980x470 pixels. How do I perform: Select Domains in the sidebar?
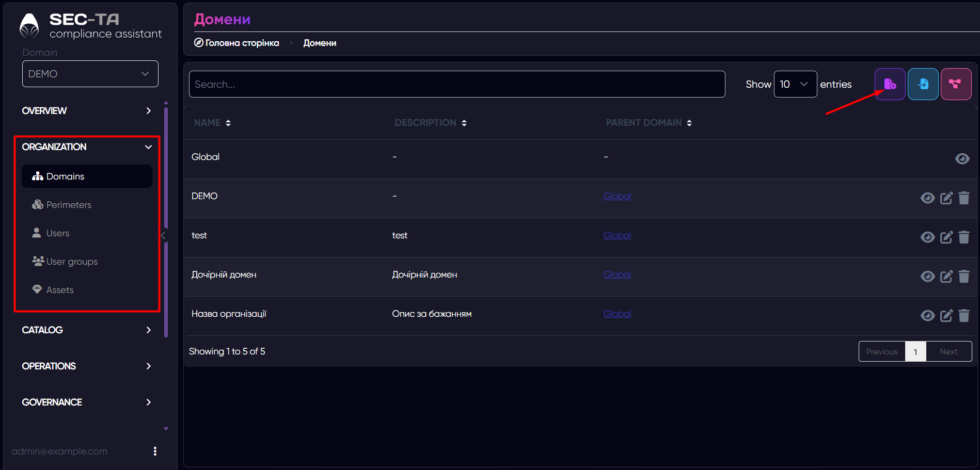[87, 176]
